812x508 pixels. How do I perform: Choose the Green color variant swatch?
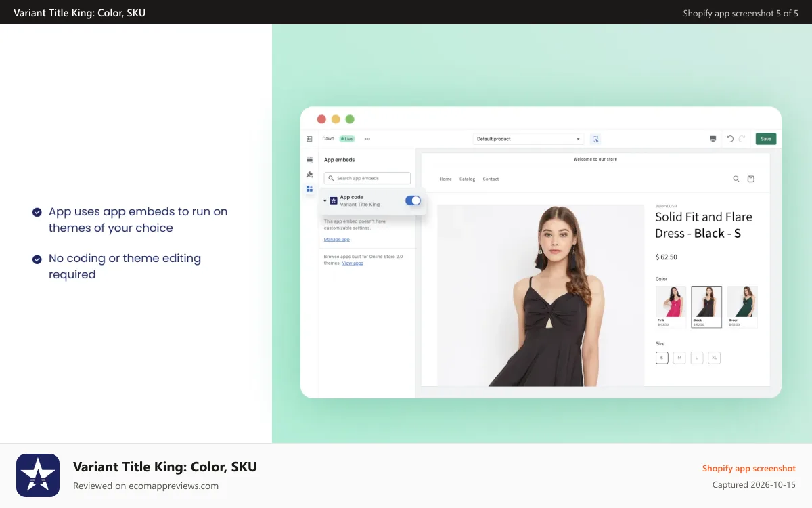pos(742,307)
